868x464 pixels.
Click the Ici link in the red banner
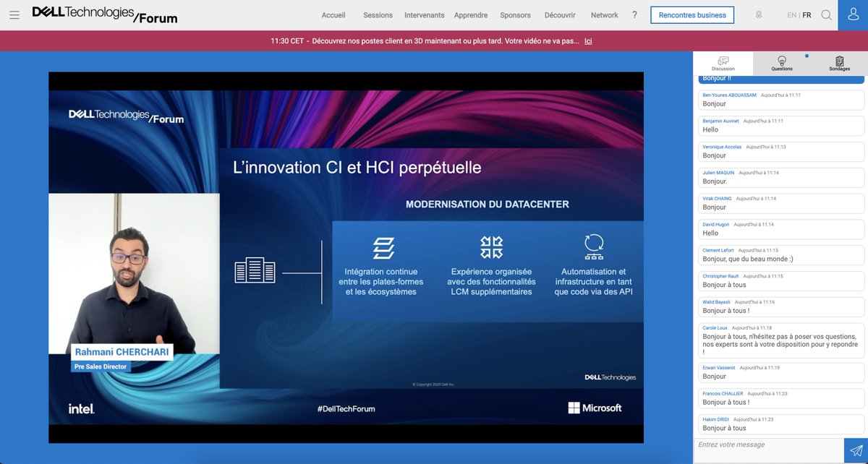588,41
